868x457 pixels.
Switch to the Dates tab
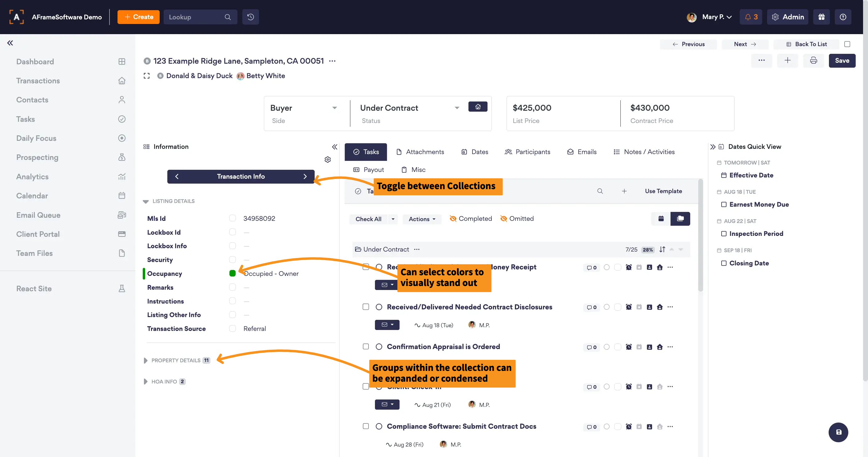pos(474,152)
